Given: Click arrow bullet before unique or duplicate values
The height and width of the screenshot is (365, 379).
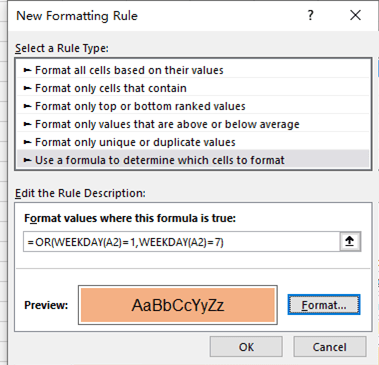Looking at the screenshot, I should [x=27, y=142].
